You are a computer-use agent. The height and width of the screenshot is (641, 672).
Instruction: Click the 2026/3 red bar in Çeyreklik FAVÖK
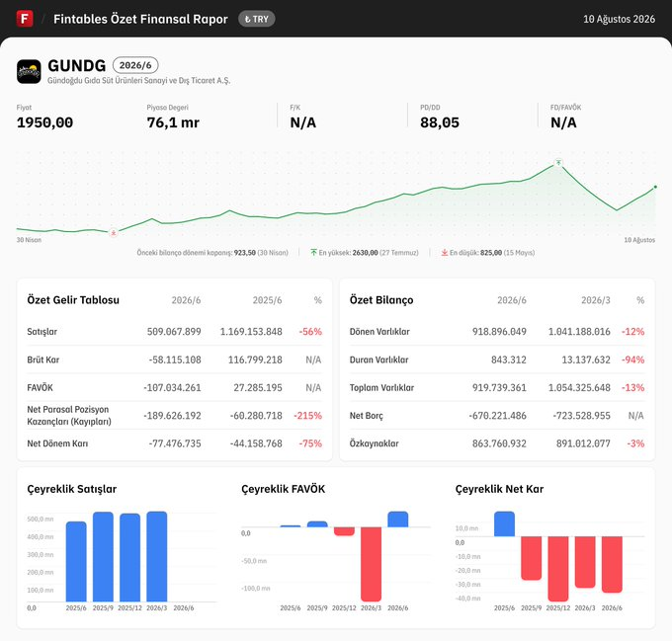[372, 564]
